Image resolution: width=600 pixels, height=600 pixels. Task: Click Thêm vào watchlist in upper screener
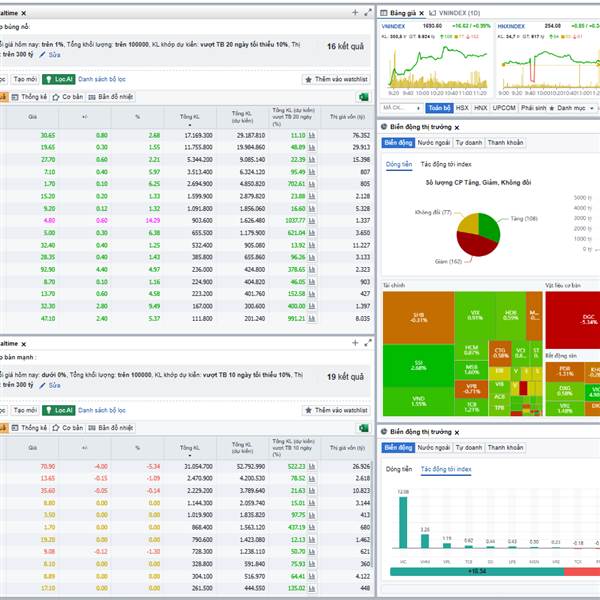click(335, 78)
